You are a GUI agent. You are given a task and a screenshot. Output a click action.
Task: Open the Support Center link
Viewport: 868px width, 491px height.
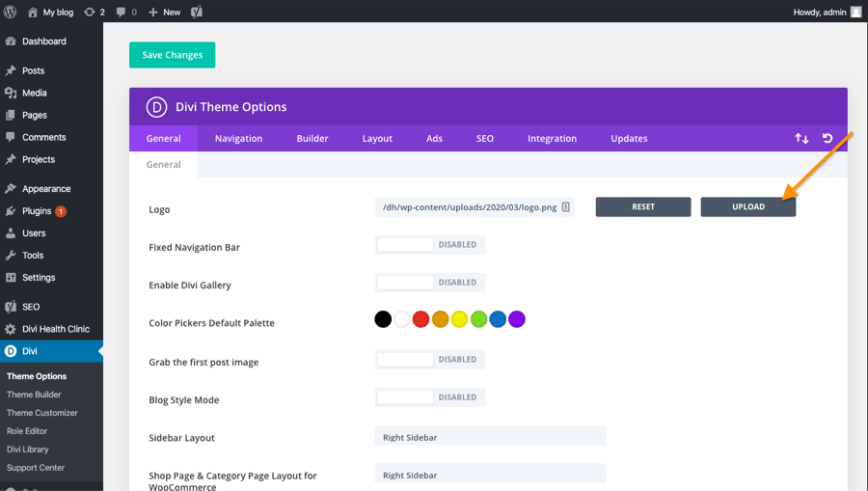coord(36,468)
